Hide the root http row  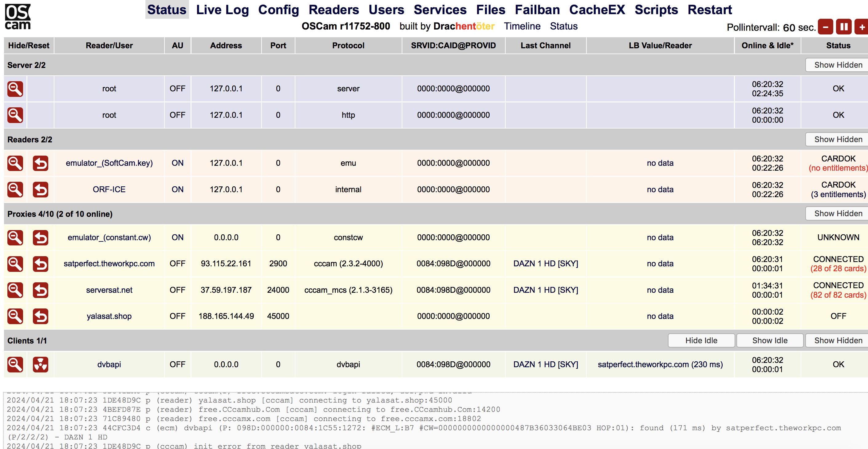pyautogui.click(x=15, y=115)
